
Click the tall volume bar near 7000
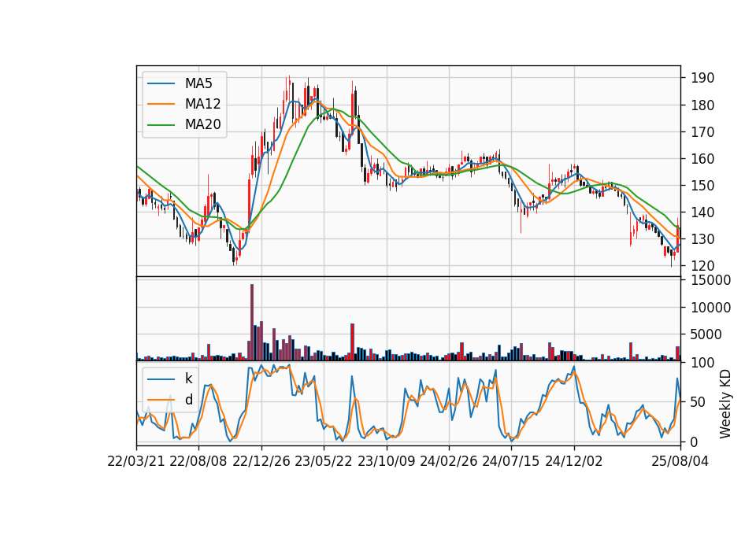(353, 342)
